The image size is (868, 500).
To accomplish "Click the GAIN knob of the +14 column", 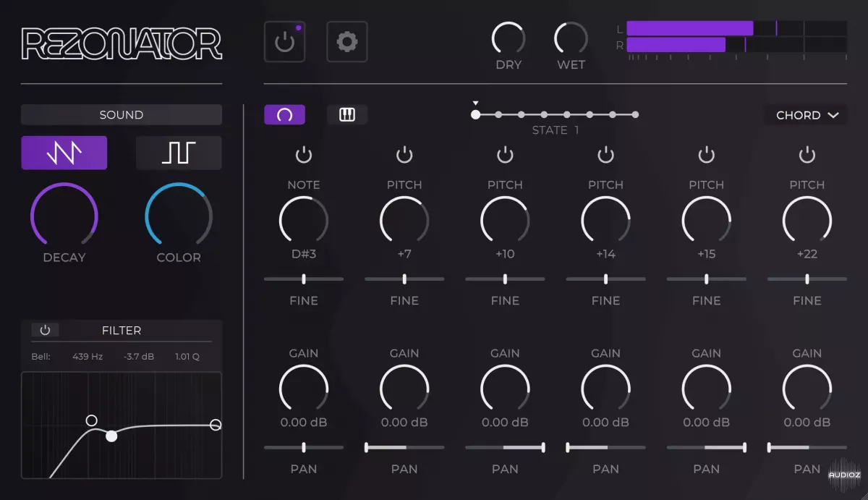I will click(x=605, y=389).
